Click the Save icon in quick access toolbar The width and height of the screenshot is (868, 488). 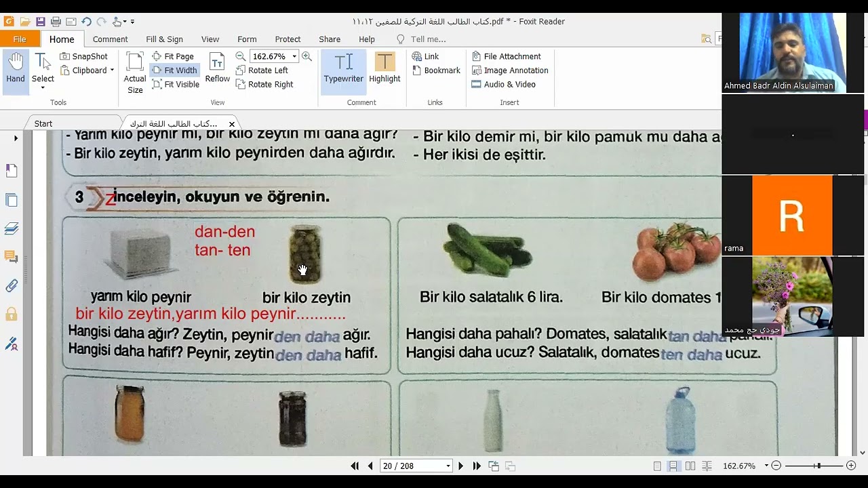click(41, 22)
